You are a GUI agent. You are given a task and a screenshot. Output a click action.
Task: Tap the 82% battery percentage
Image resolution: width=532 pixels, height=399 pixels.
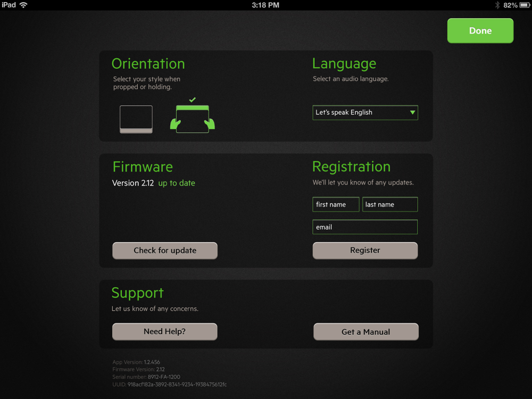pos(510,5)
